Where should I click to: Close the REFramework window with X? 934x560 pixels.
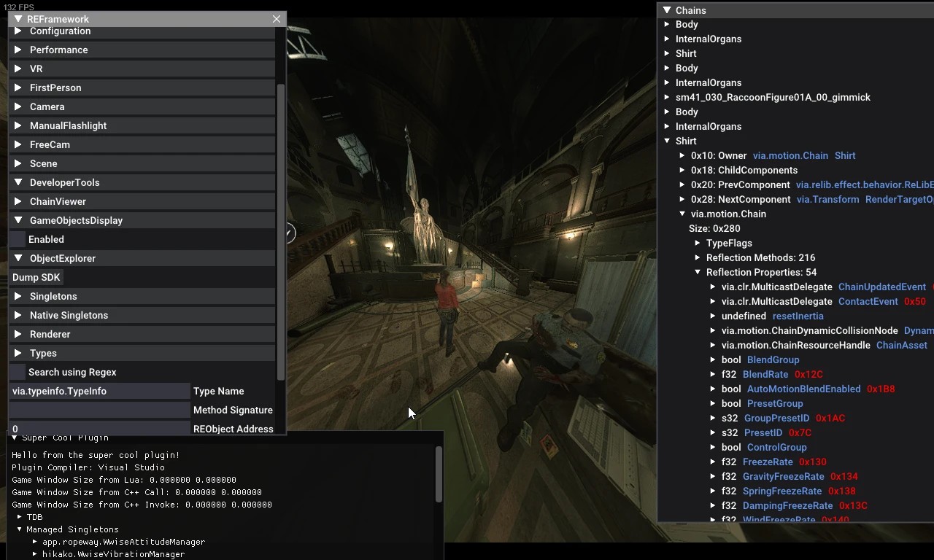[277, 19]
